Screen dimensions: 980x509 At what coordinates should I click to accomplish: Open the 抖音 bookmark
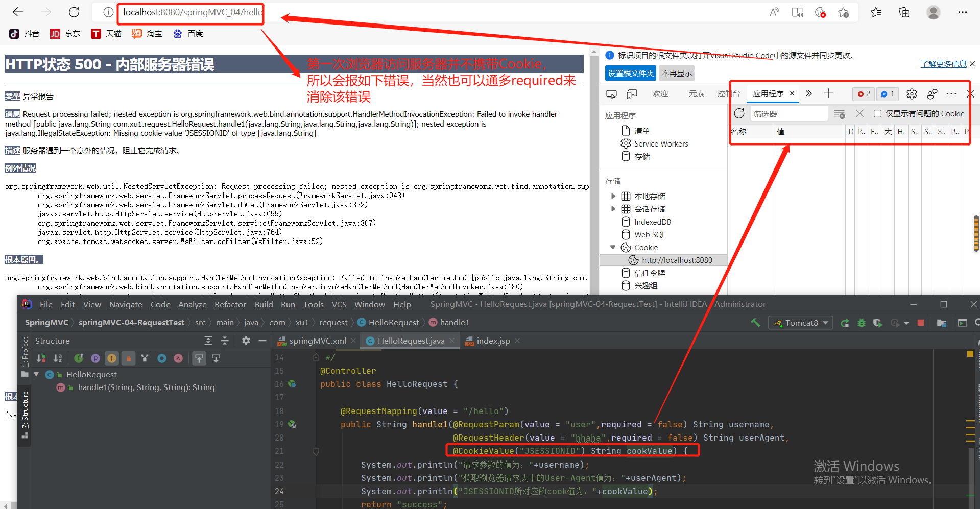pyautogui.click(x=24, y=33)
